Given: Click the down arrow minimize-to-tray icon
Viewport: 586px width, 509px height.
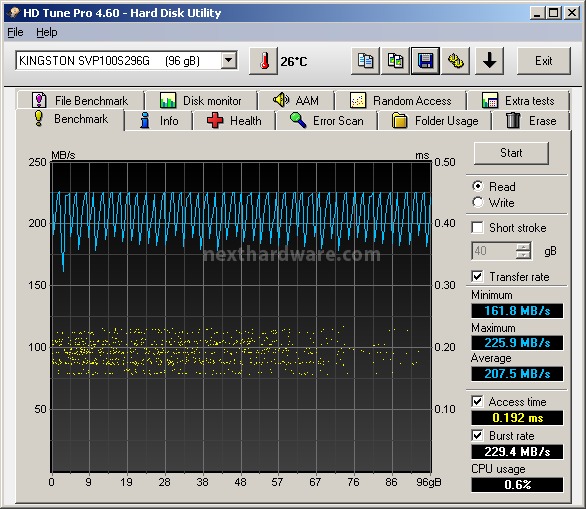Looking at the screenshot, I should pos(489,61).
